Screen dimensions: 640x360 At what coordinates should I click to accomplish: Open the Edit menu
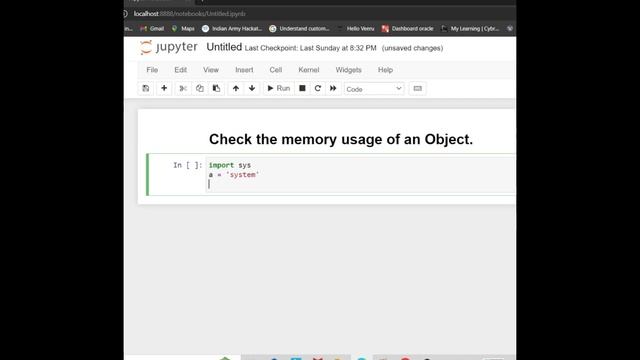pyautogui.click(x=180, y=70)
